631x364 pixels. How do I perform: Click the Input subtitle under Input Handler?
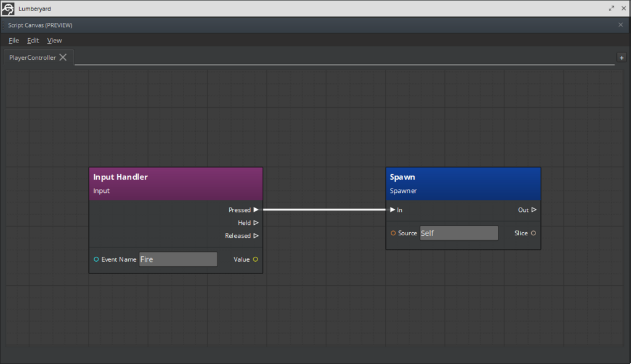[102, 191]
